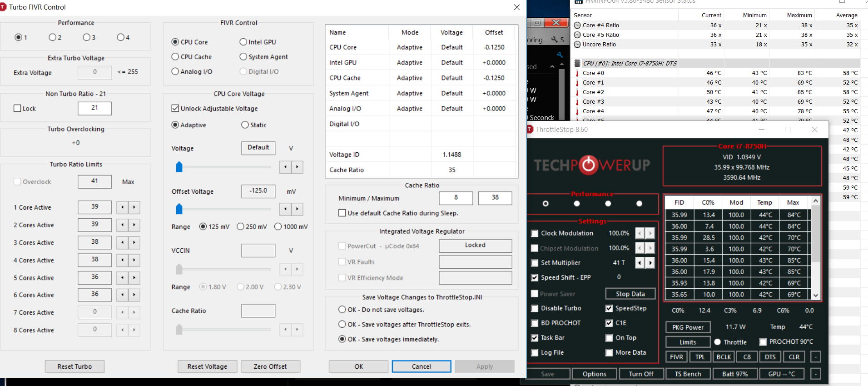Decrease 1 Core Active ratio with left arrow
868x386 pixels.
(x=123, y=207)
